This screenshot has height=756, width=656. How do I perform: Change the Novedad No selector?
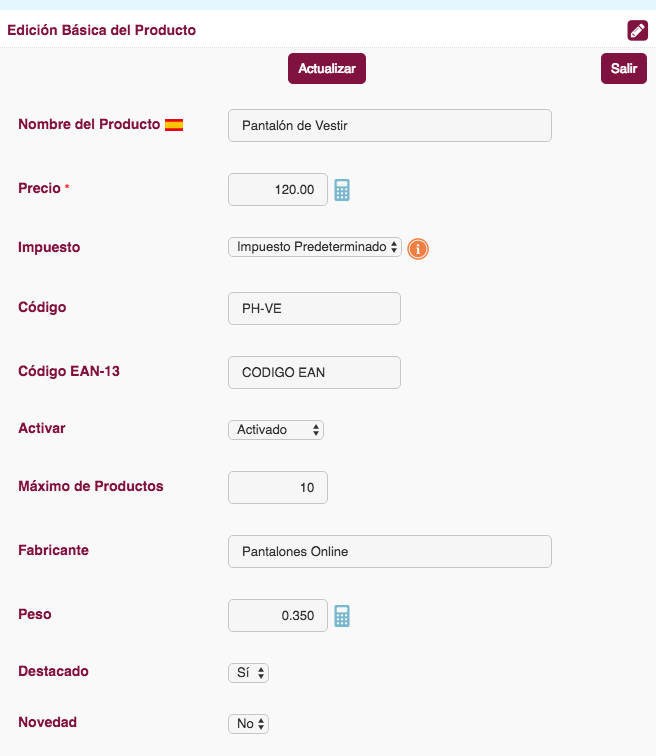pyautogui.click(x=248, y=724)
